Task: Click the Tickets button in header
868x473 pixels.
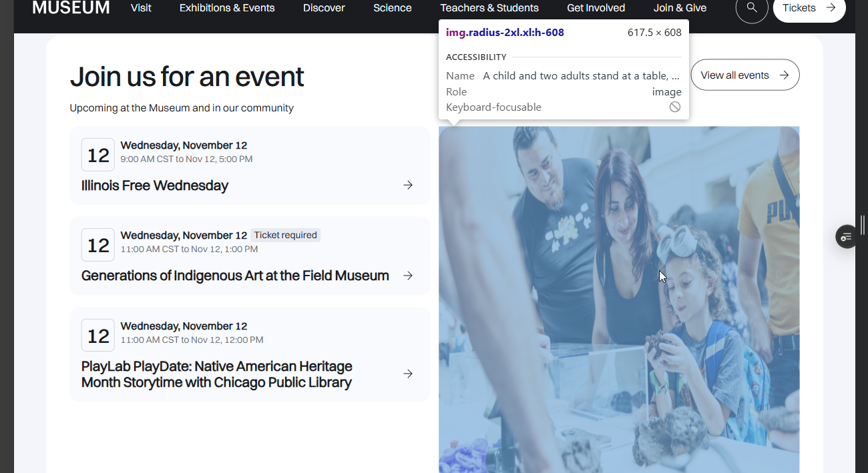Action: tap(809, 8)
